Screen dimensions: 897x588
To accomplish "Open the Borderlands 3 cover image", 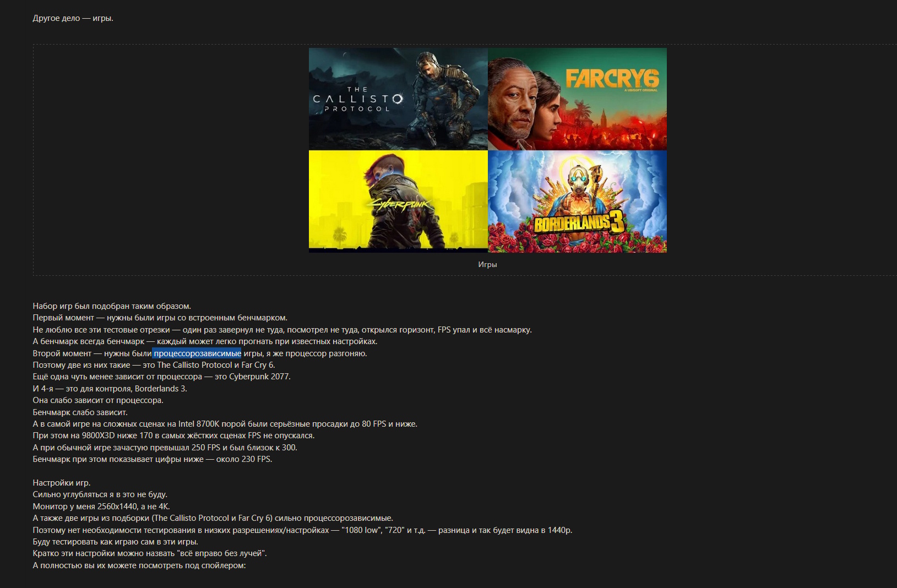I will click(577, 202).
